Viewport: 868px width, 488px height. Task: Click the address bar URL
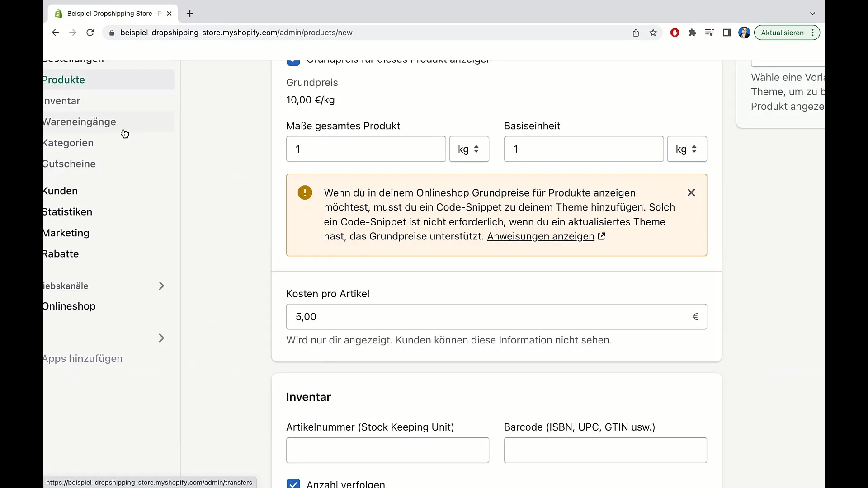pyautogui.click(x=236, y=33)
